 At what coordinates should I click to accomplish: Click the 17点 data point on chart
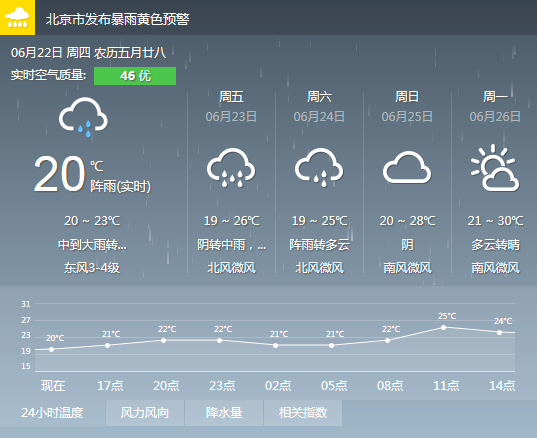tap(108, 346)
